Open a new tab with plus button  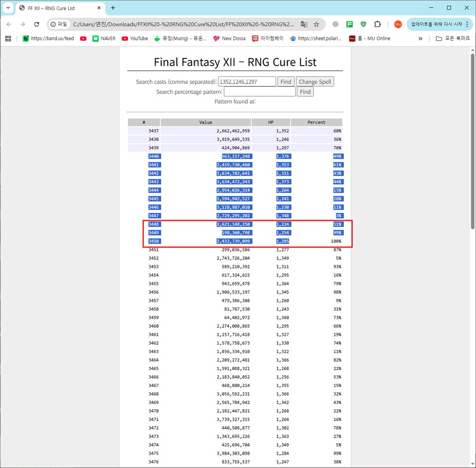pyautogui.click(x=113, y=8)
